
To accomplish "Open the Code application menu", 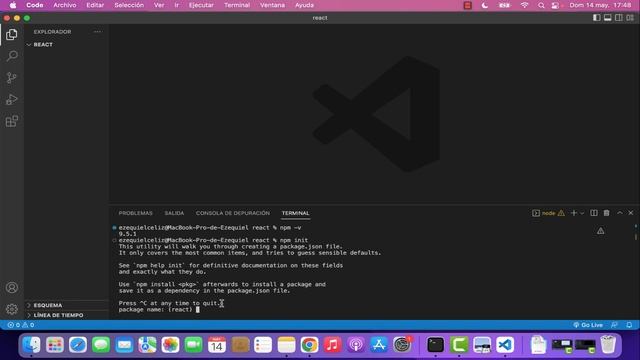I will 35,5.
